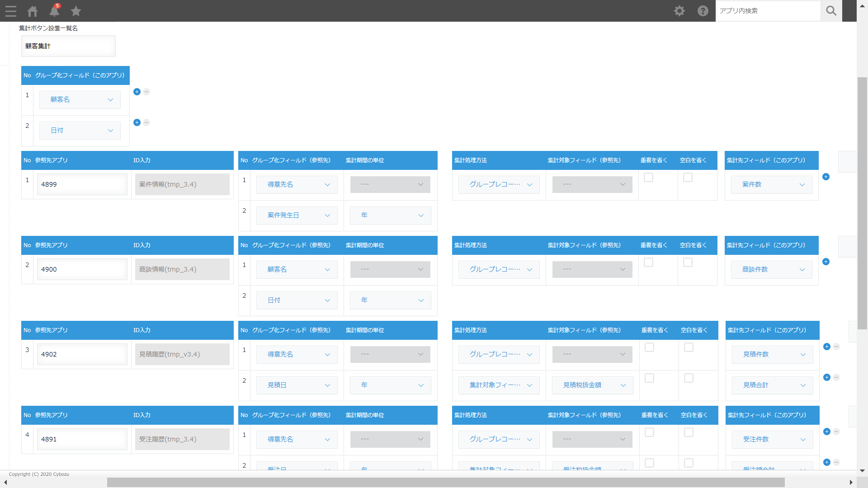Open the 日付 group field dropdown in top table
Screen dimensions: 868x488
[x=80, y=131]
